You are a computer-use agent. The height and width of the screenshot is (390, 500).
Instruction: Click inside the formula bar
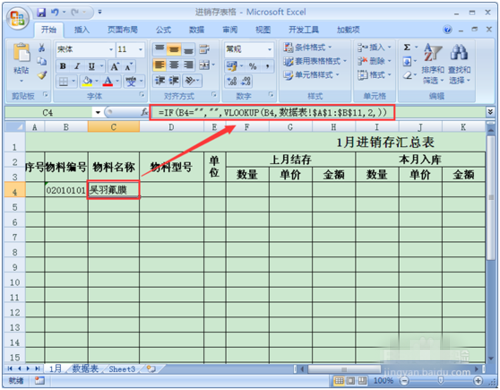[272, 112]
